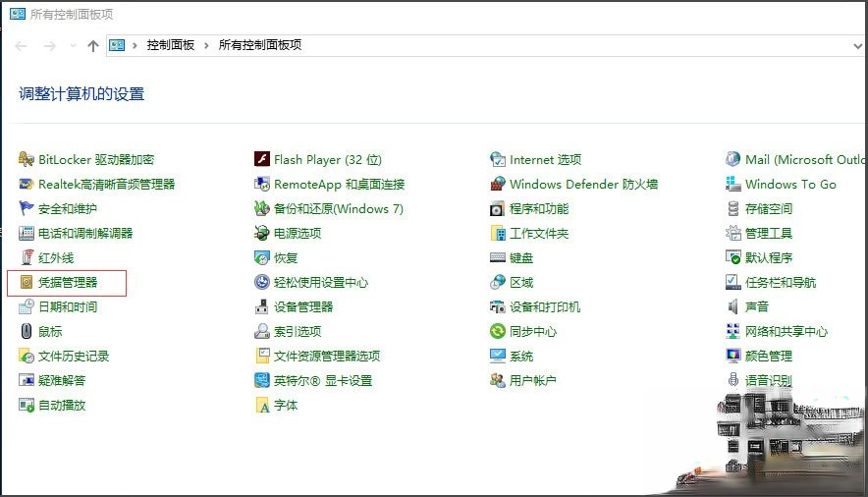This screenshot has width=868, height=497.
Task: Click the 凭据管理器 safe icon
Action: click(x=26, y=282)
